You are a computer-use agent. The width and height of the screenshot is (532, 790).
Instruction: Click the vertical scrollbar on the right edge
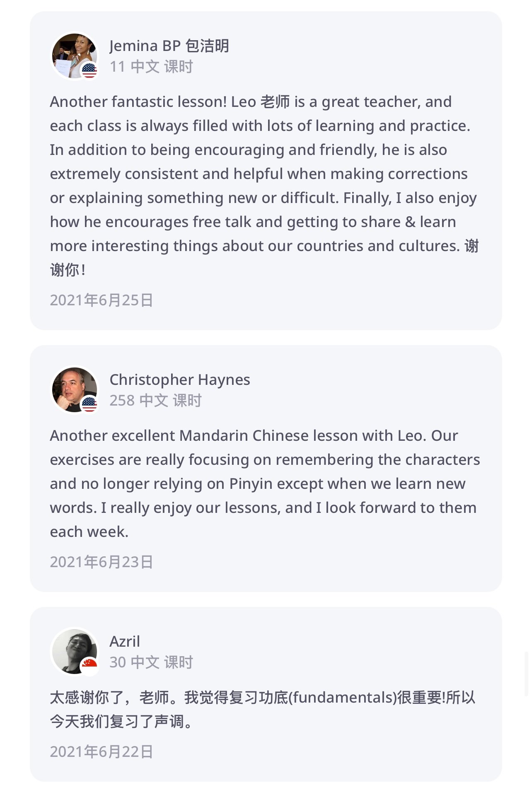coord(526,674)
